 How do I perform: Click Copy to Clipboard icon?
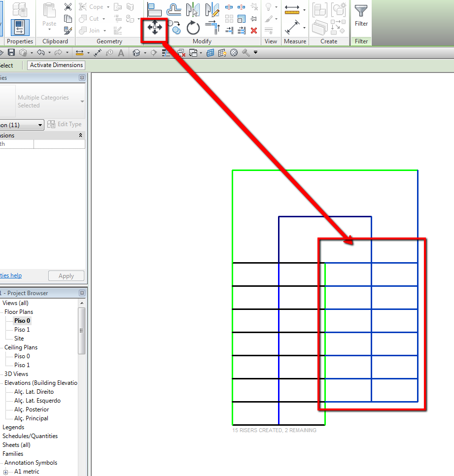click(68, 19)
